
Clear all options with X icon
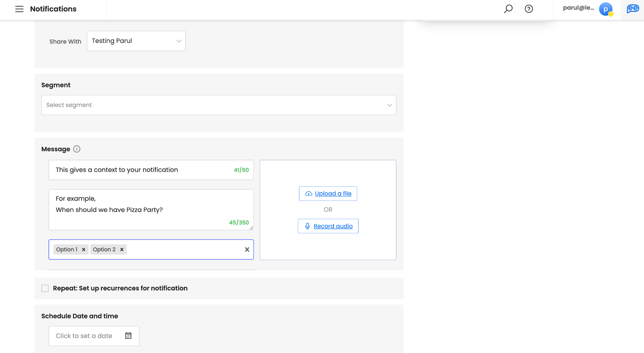247,250
